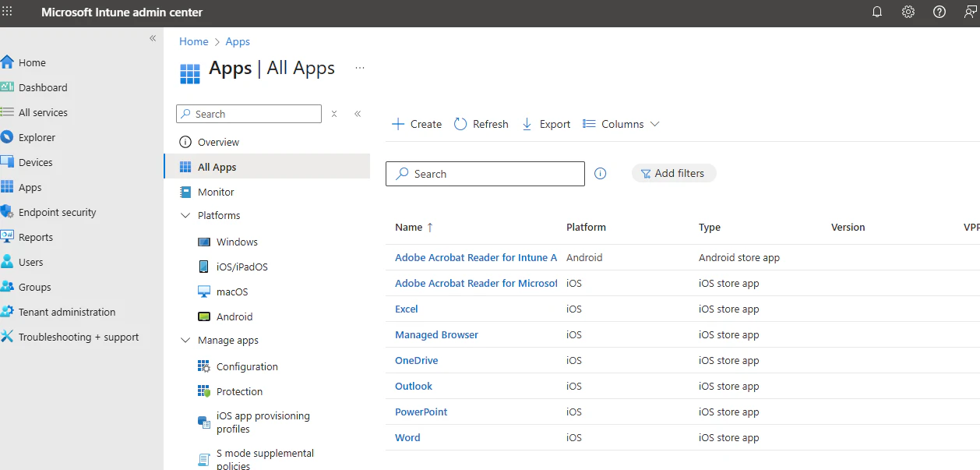Focus the blade menu Search field

[x=249, y=114]
